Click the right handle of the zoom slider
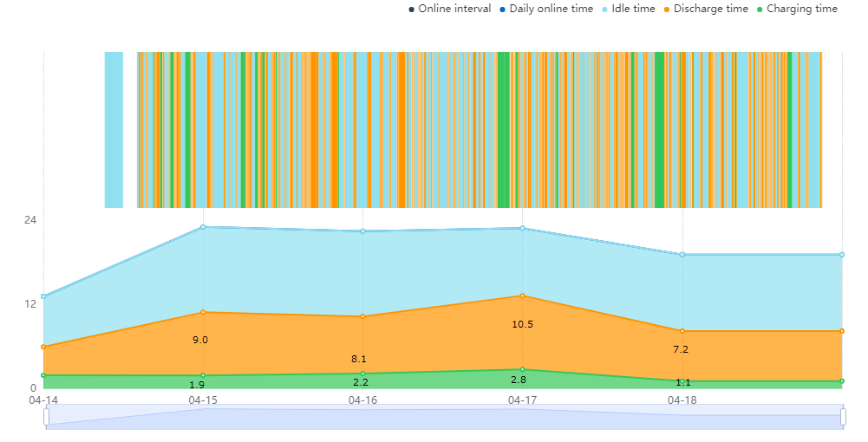 (843, 417)
